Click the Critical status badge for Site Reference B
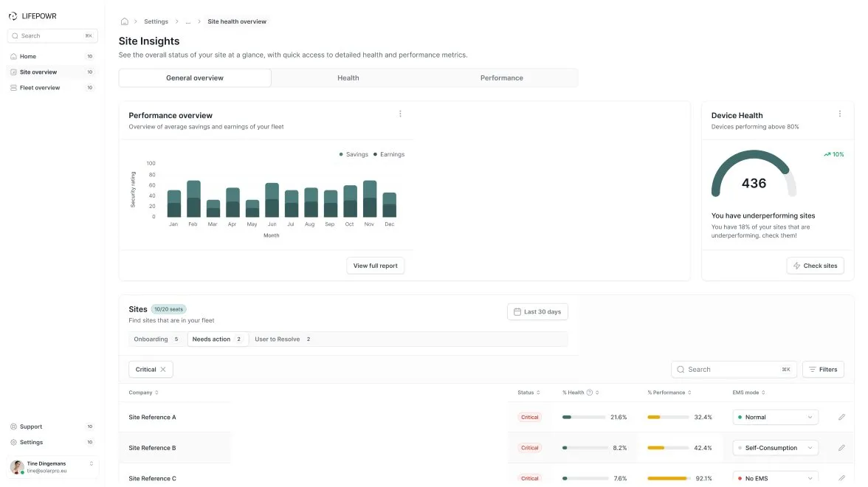868x487 pixels. coord(530,448)
